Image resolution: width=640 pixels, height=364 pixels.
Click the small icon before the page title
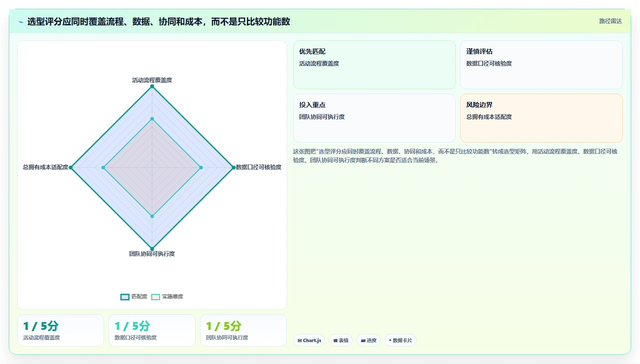21,22
